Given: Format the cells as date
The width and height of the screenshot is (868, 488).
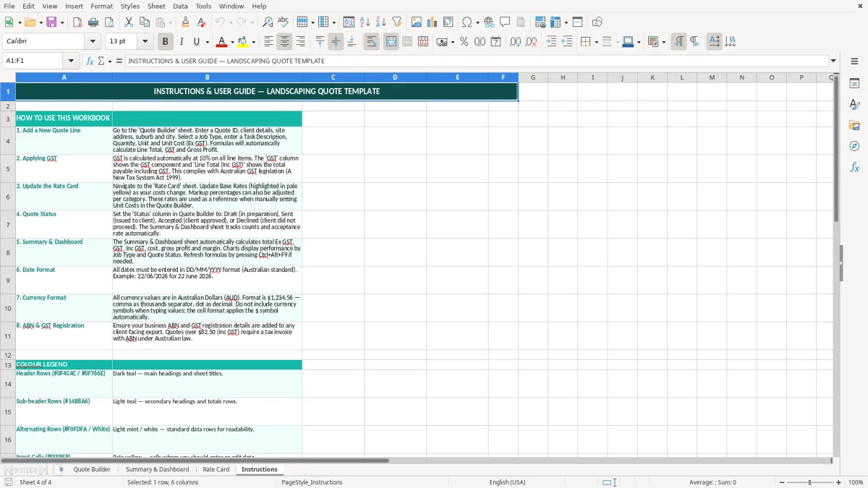Looking at the screenshot, I should click(495, 42).
